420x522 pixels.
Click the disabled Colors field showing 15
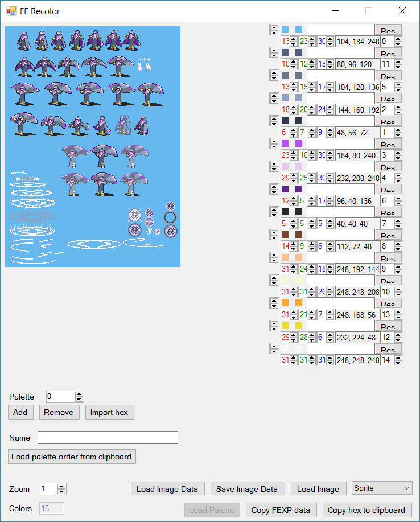coord(52,508)
